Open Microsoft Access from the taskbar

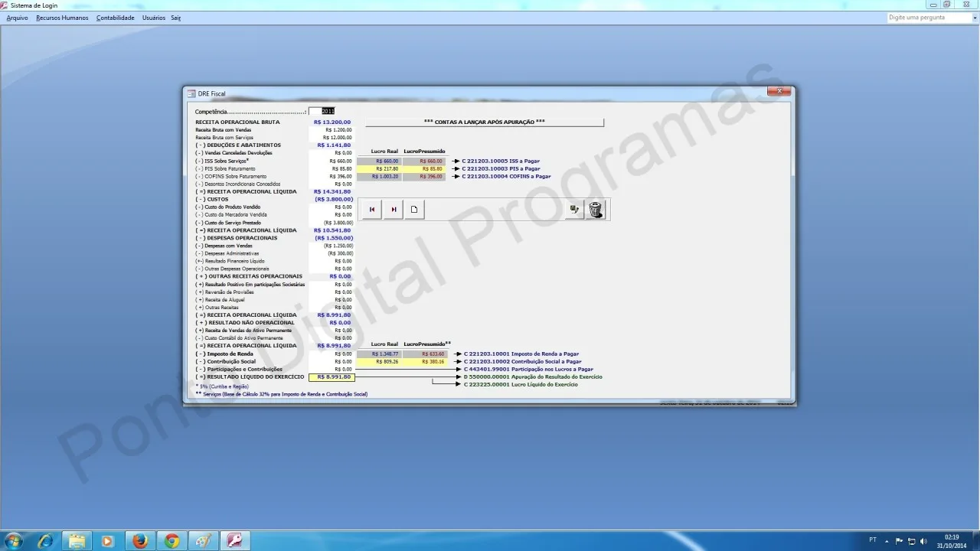coord(233,541)
